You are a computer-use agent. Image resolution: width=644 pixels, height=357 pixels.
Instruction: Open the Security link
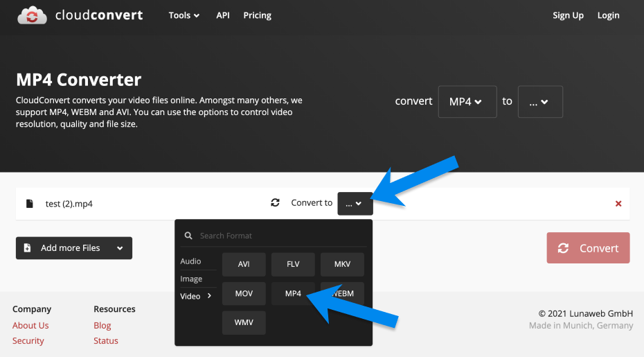[28, 340]
